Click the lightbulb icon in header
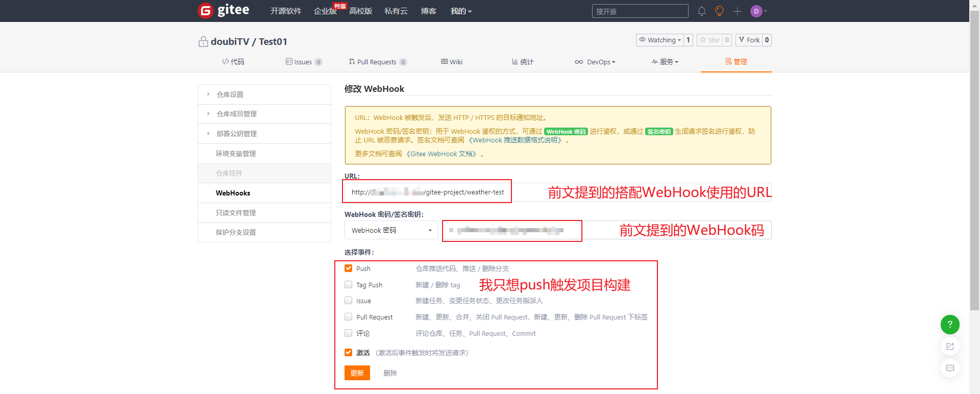Screen dimensions: 980x394 (x=719, y=11)
